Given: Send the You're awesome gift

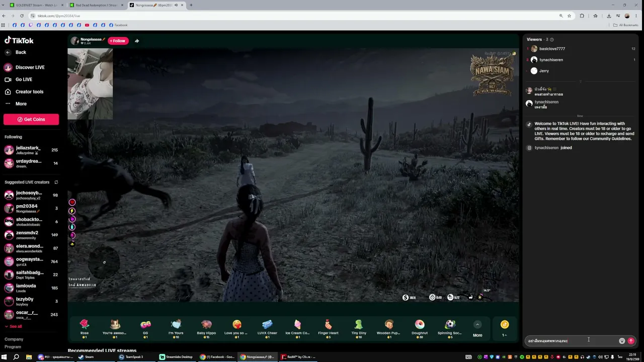Looking at the screenshot, I should click(115, 327).
